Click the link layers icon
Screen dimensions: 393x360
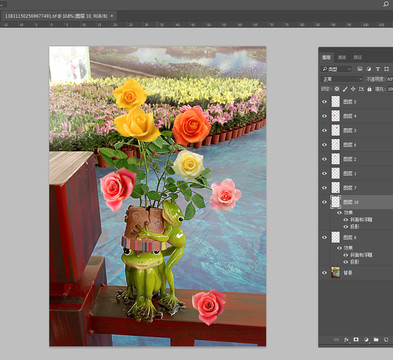336,340
